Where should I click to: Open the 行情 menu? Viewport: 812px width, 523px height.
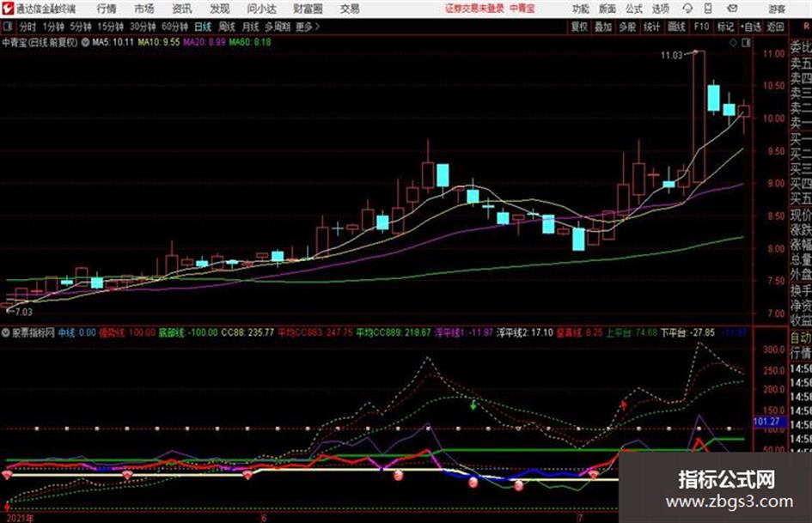pos(107,9)
